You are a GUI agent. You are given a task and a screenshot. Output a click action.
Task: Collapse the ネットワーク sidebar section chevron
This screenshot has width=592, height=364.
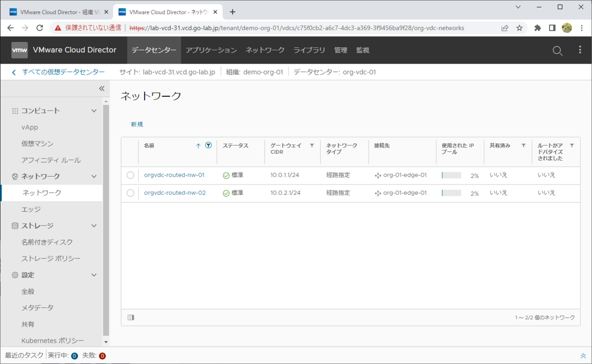point(94,176)
